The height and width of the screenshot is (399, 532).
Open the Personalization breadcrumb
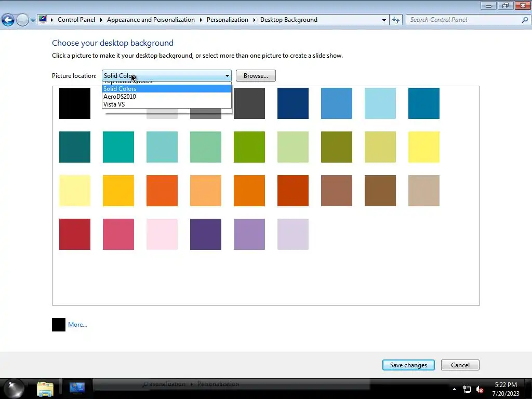228,20
